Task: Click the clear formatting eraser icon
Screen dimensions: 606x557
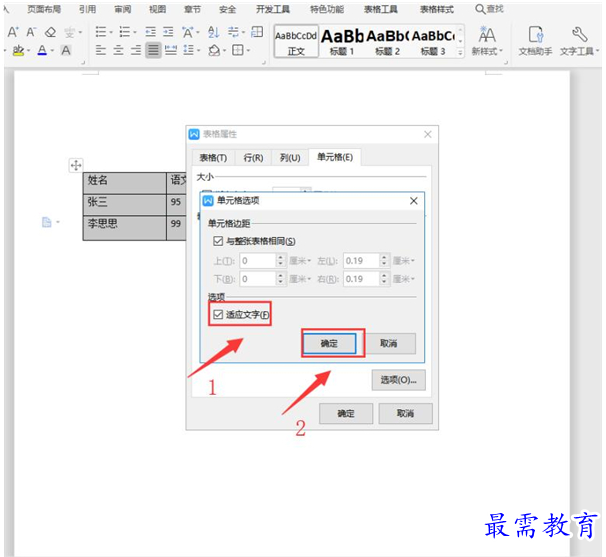Action: tap(50, 32)
